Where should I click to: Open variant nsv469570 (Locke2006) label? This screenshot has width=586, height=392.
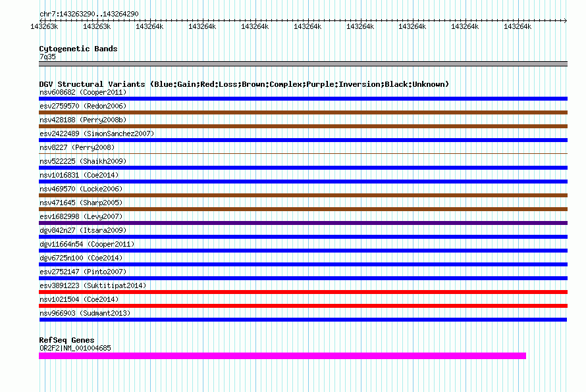coord(81,189)
